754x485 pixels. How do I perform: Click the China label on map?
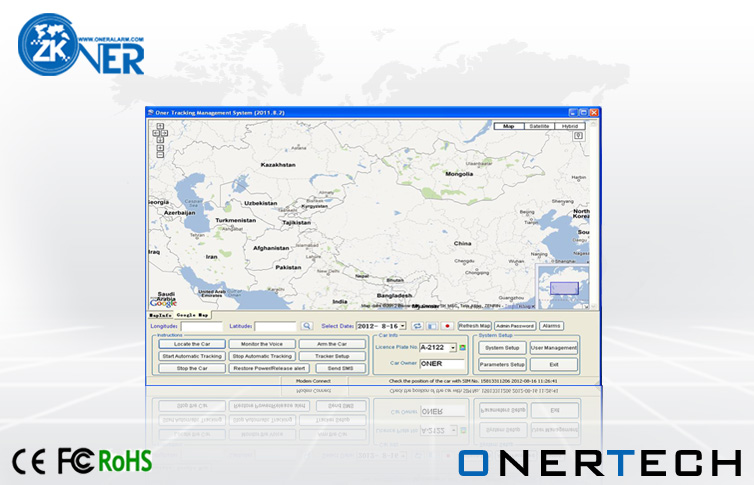tap(463, 244)
